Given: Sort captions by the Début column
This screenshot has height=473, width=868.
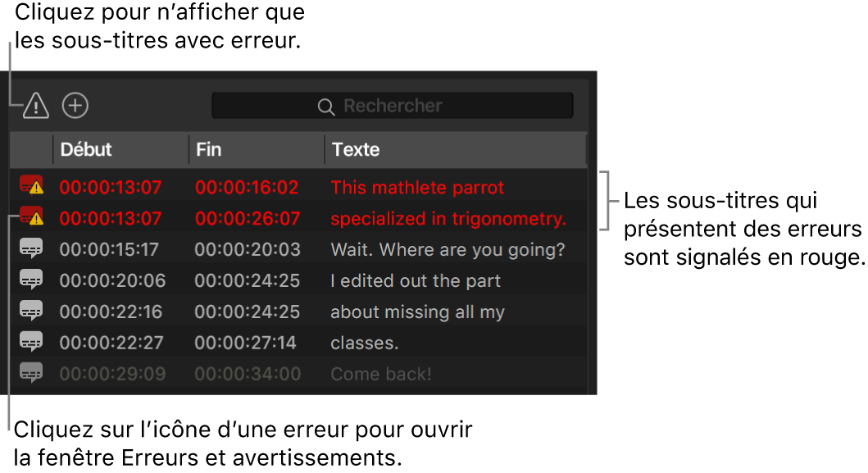Looking at the screenshot, I should (x=84, y=149).
